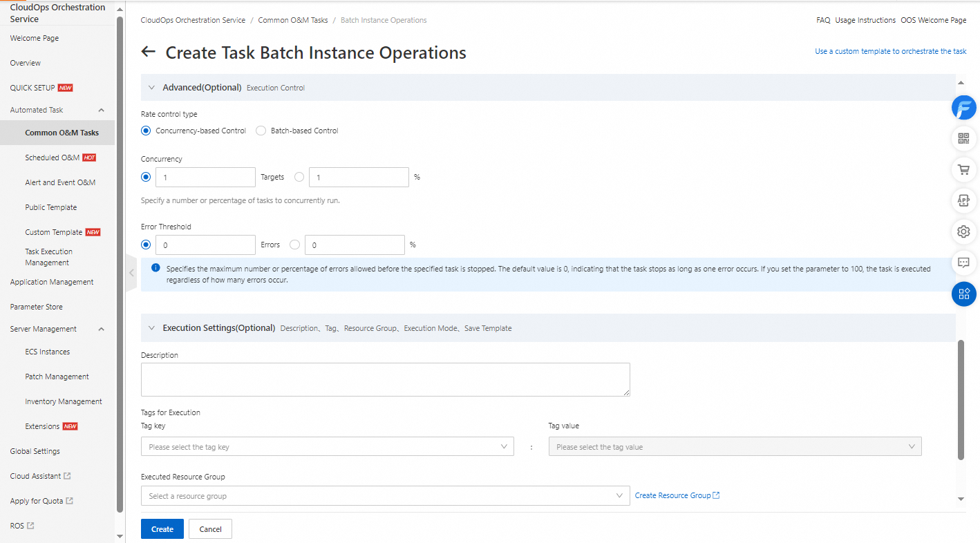Click CloudOps Orchestration Service breadcrumb

click(x=193, y=20)
